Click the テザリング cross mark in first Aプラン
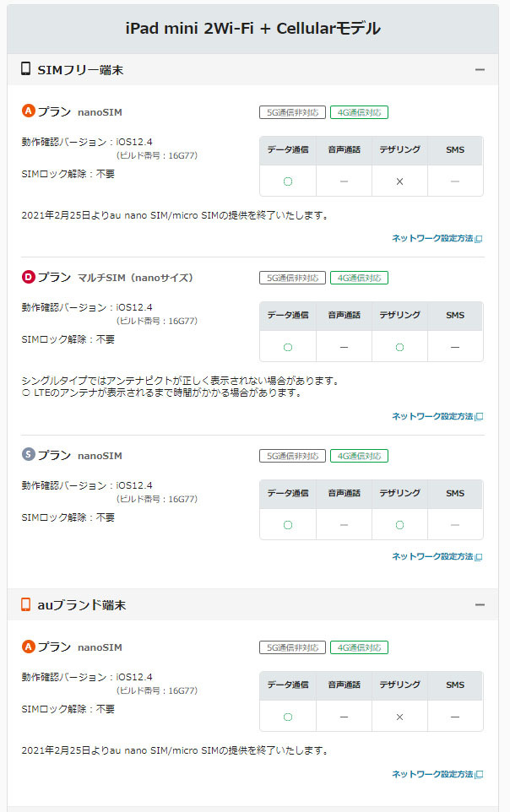The height and width of the screenshot is (812, 510). [399, 181]
